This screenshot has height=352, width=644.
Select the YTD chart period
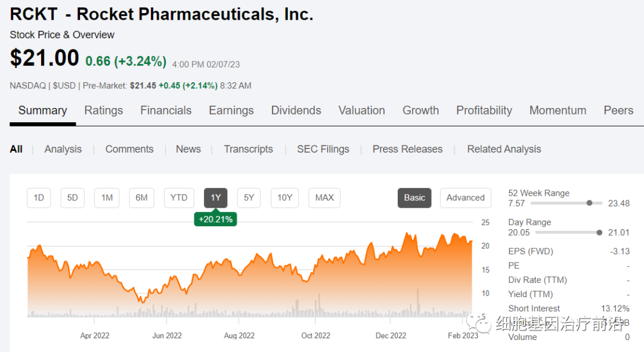(179, 197)
